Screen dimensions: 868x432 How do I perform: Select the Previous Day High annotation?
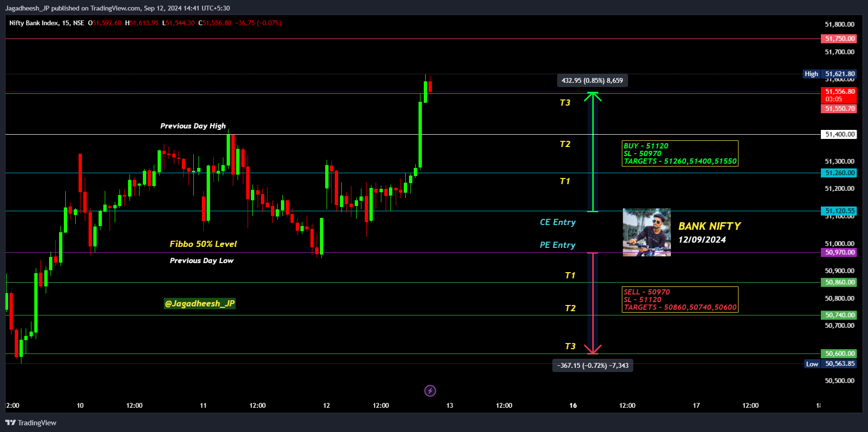tap(193, 126)
